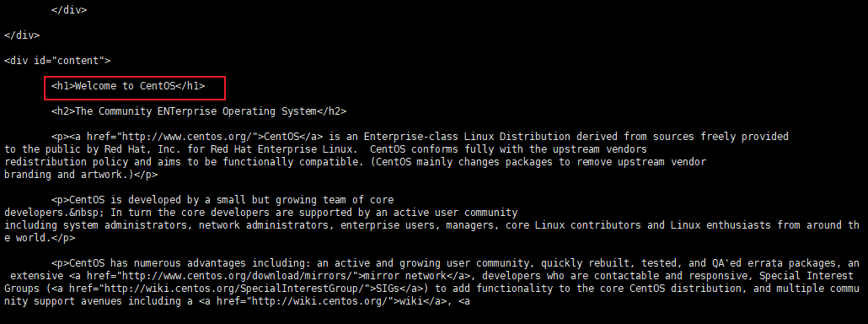The image size is (868, 324).
Task: Click the h1 'Welcome to CentOS' line
Action: [x=128, y=86]
